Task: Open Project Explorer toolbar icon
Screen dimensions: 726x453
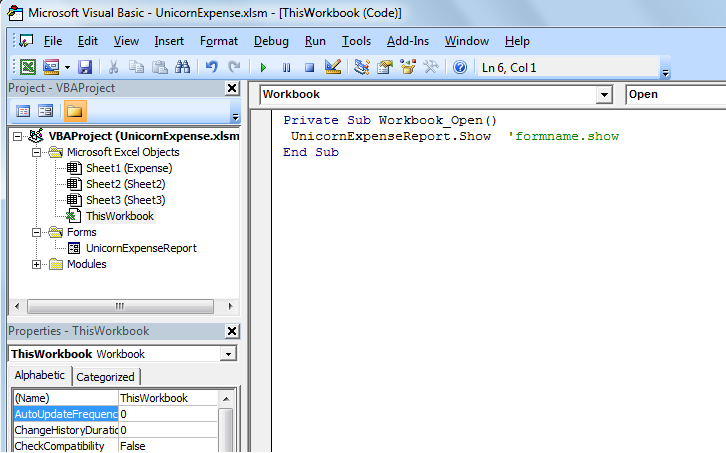Action: click(x=362, y=68)
